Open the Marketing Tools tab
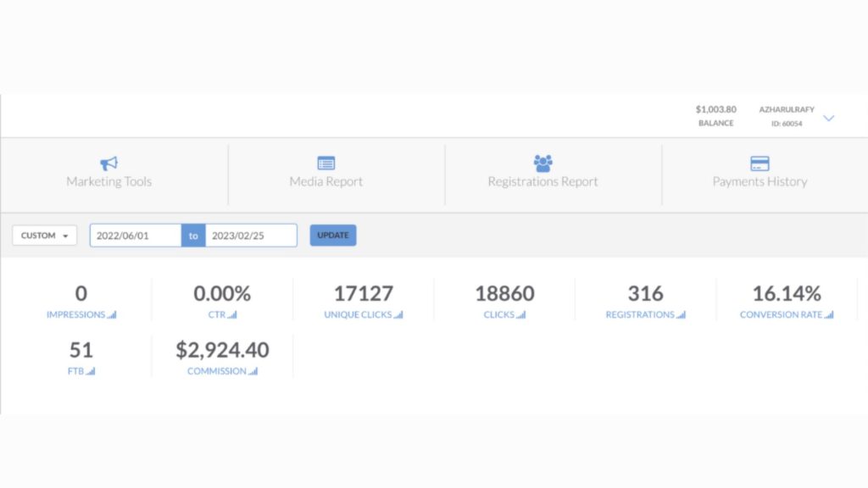Viewport: 868px width, 488px height. pos(109,181)
